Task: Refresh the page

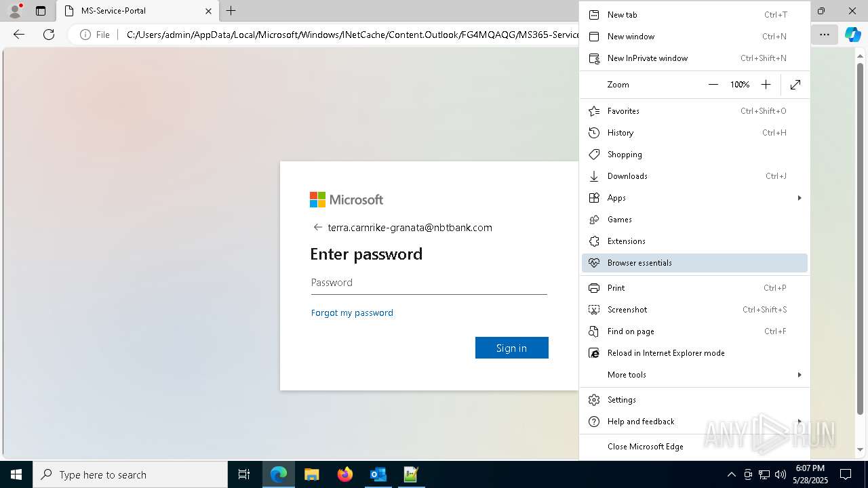Action: click(49, 35)
